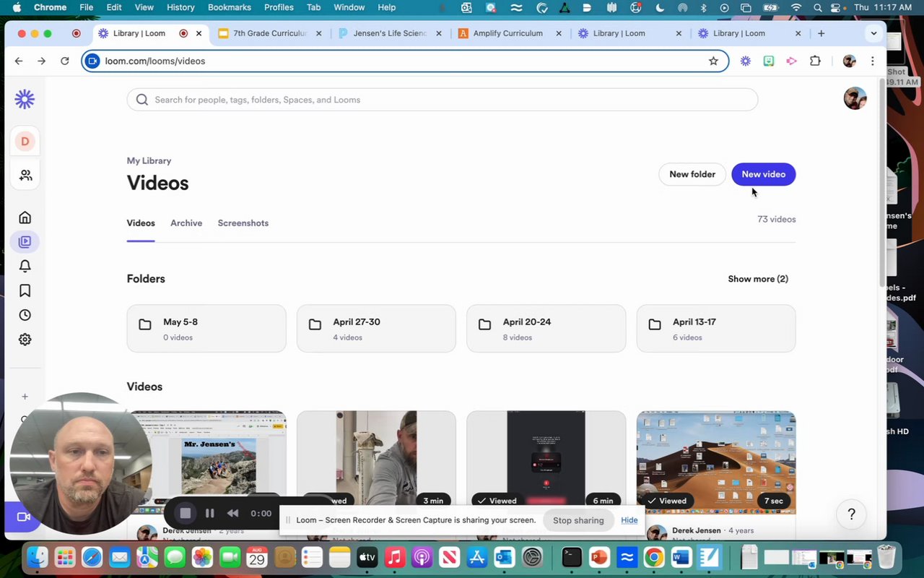Click Stop sharing in the banner

point(578,520)
